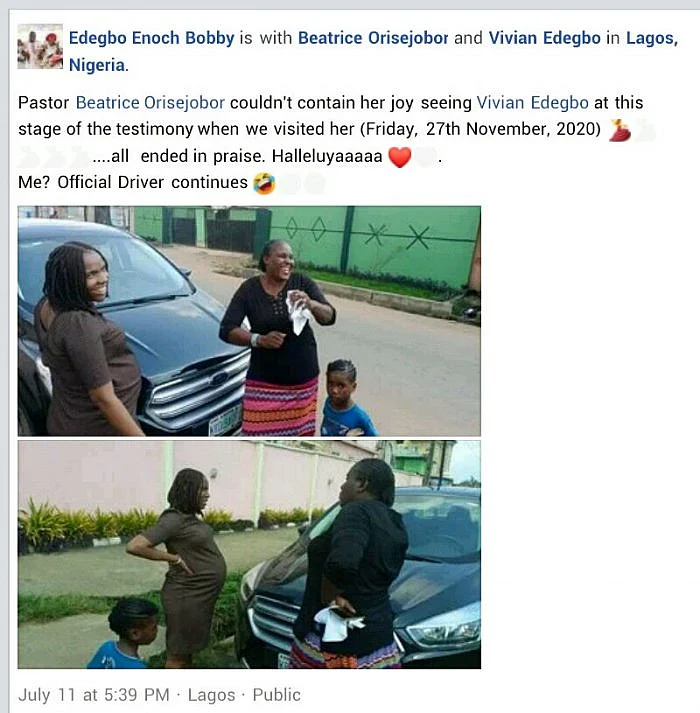This screenshot has width=700, height=713.
Task: Click the July 11 at 5:39 PM timestamp
Action: [x=94, y=695]
